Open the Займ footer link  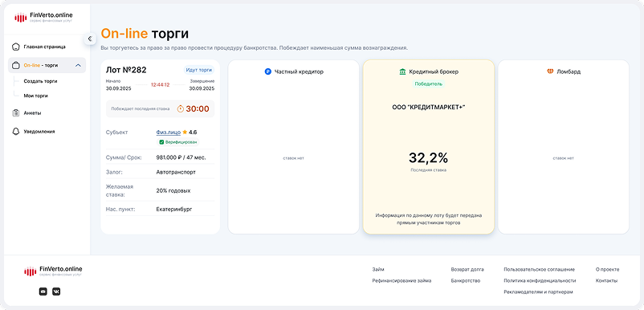[378, 270]
